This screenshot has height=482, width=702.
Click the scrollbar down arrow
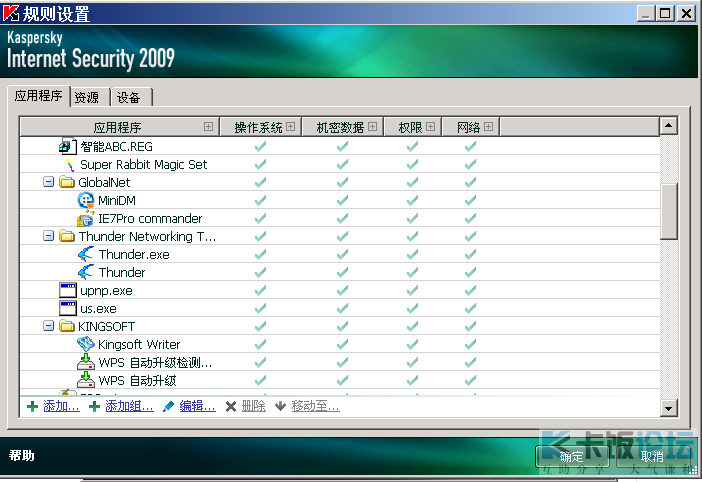coord(668,408)
